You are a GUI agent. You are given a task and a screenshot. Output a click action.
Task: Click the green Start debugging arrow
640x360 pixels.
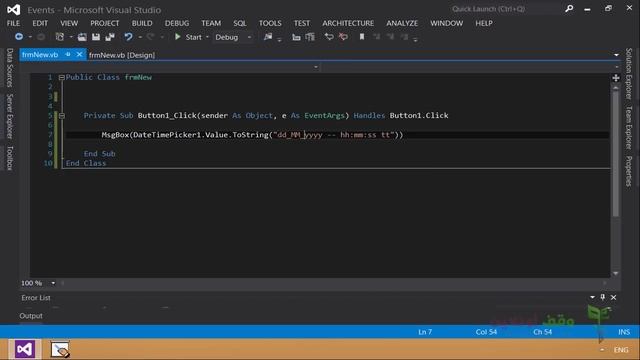coord(178,37)
